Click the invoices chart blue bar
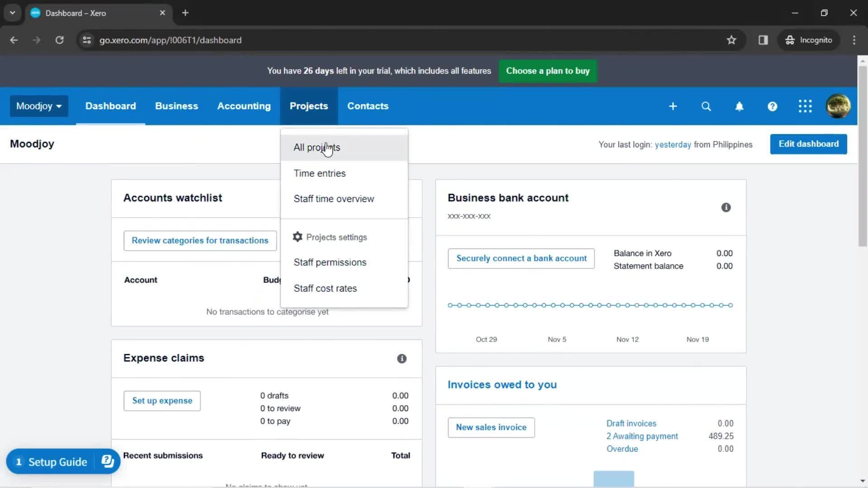The height and width of the screenshot is (488, 868). coord(613,479)
